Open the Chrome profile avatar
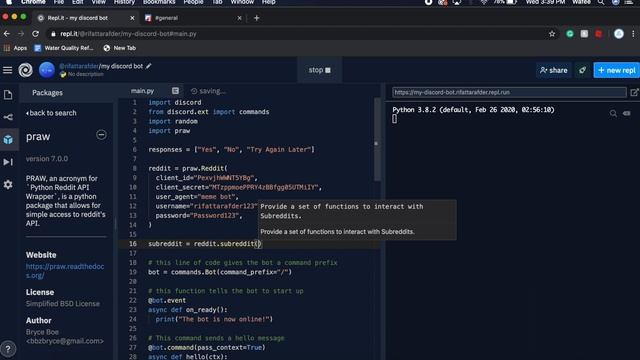 pyautogui.click(x=619, y=34)
